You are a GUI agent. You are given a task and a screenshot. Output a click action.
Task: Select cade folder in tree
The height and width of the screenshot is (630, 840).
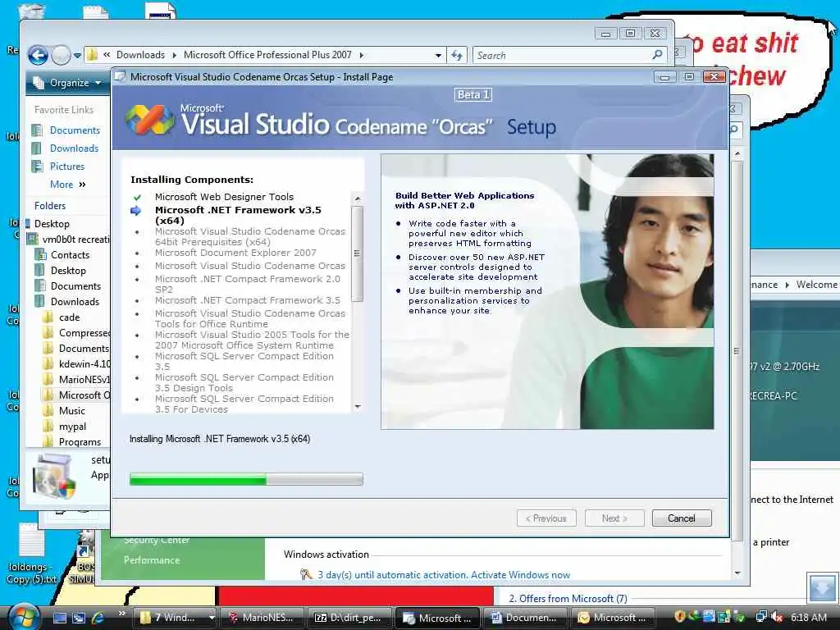click(69, 317)
